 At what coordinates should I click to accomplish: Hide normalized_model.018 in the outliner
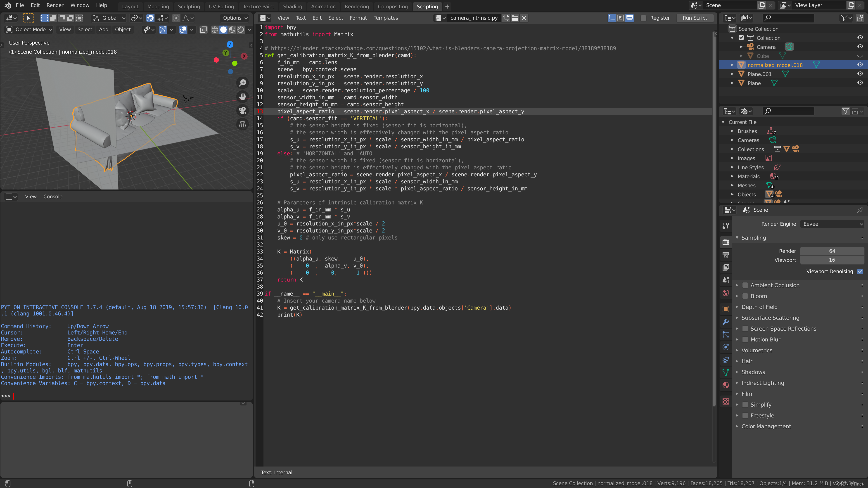[x=860, y=65]
